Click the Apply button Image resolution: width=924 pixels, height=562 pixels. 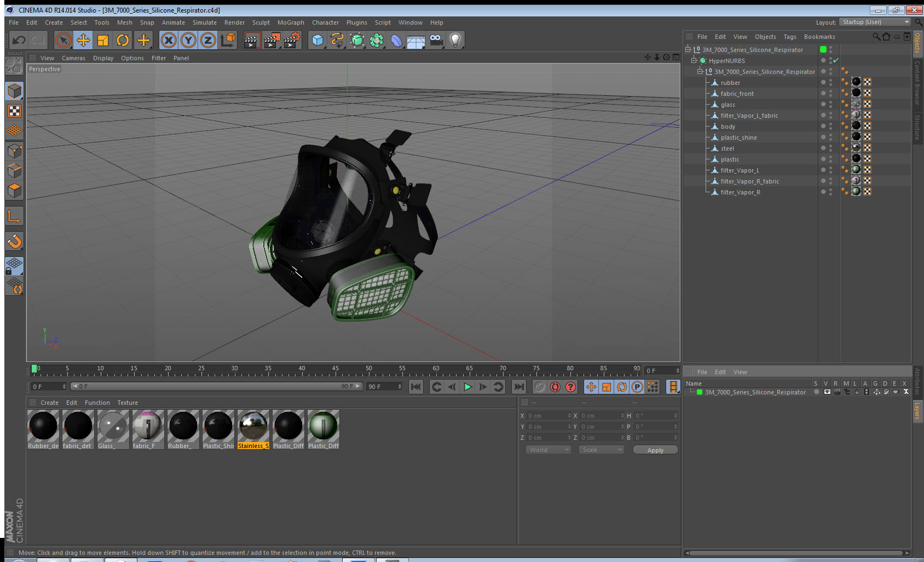click(655, 450)
